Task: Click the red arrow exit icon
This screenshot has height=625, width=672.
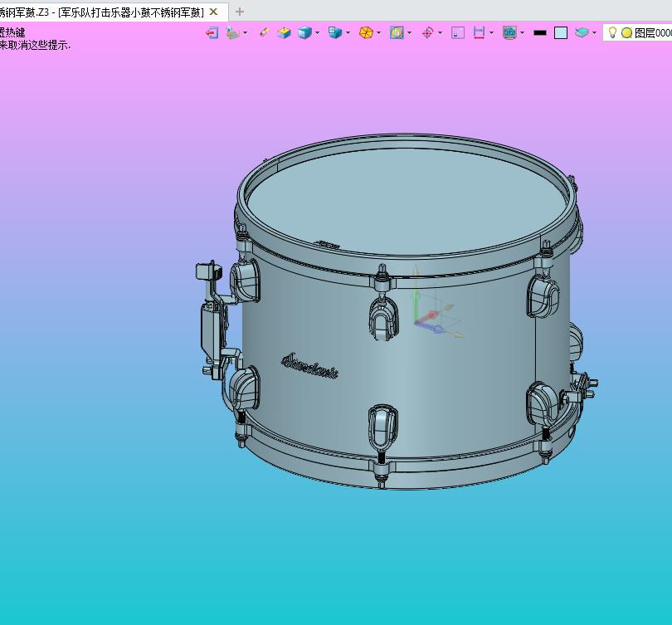Action: 212,33
